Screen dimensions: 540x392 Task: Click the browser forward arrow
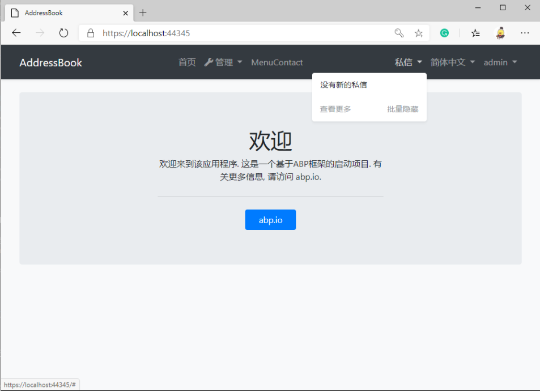40,33
